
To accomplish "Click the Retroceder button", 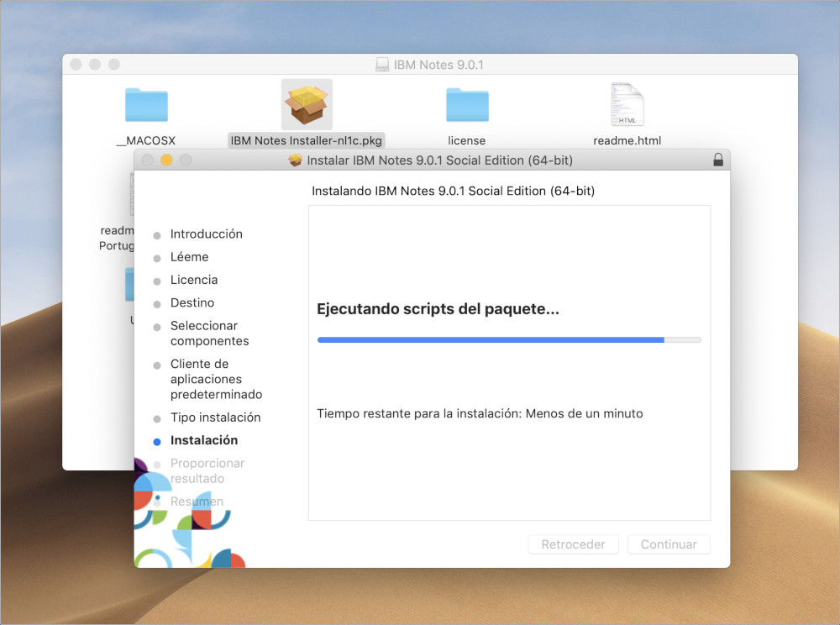I will point(573,544).
